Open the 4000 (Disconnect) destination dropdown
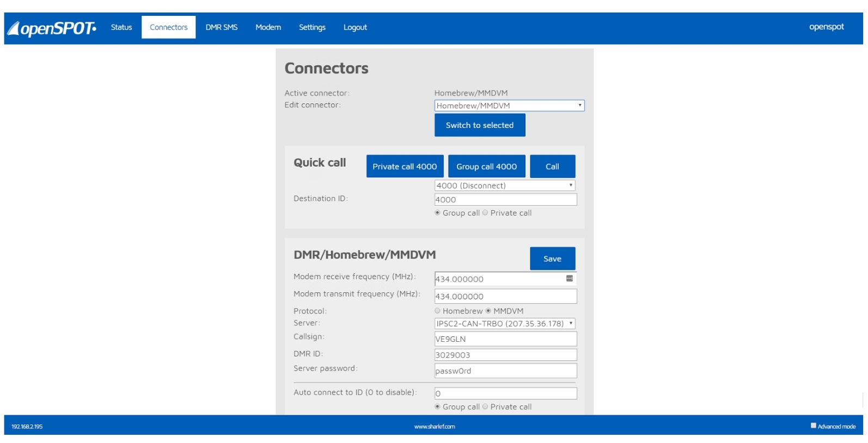This screenshot has height=443, width=868. click(x=505, y=186)
